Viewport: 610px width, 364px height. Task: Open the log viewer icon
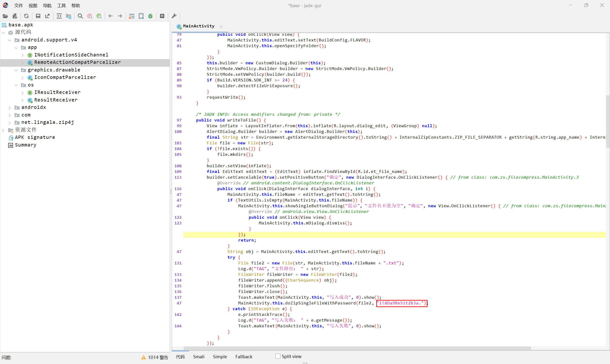point(162,16)
